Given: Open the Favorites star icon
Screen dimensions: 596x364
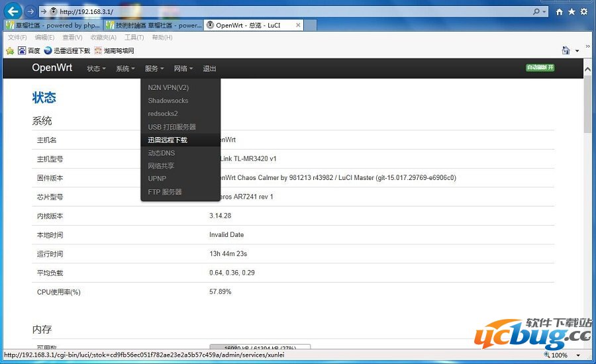Looking at the screenshot, I should 571,12.
